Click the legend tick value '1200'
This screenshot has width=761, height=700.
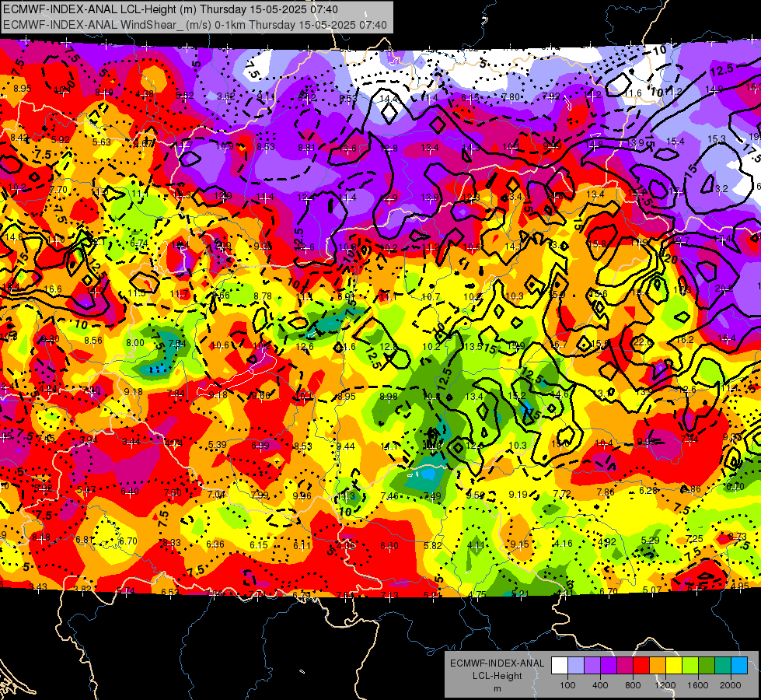[x=665, y=685]
